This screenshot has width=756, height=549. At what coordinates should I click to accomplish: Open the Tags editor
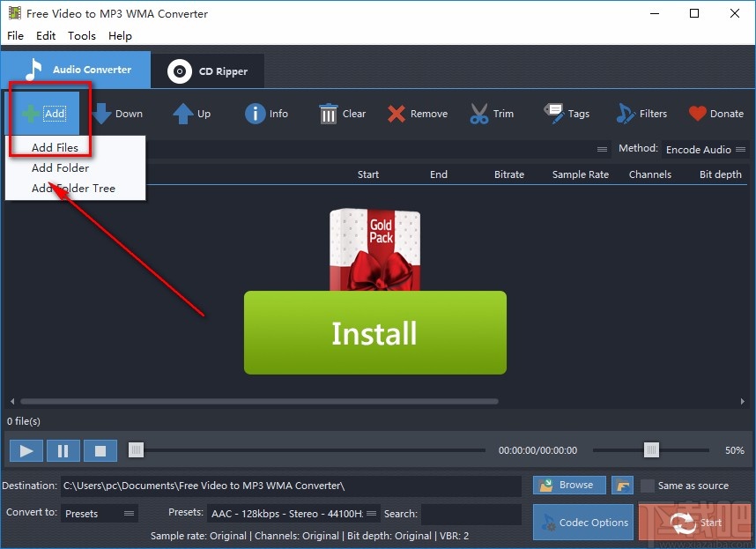567,114
